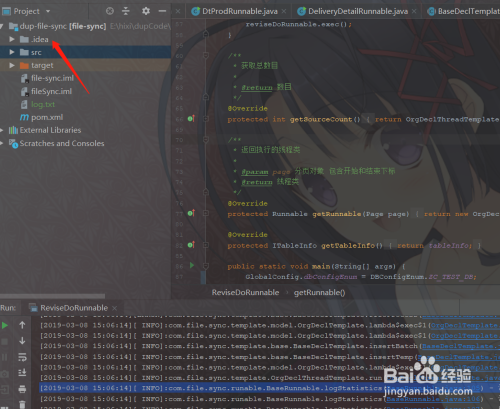Select the src folder row
Screen dimensions: 500x409
click(85, 52)
